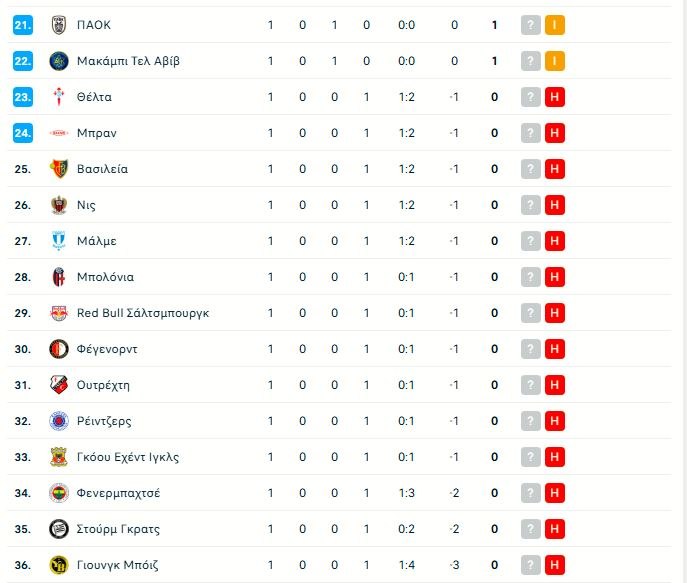Open the Στουρμ Γκρατς team link

[118, 529]
